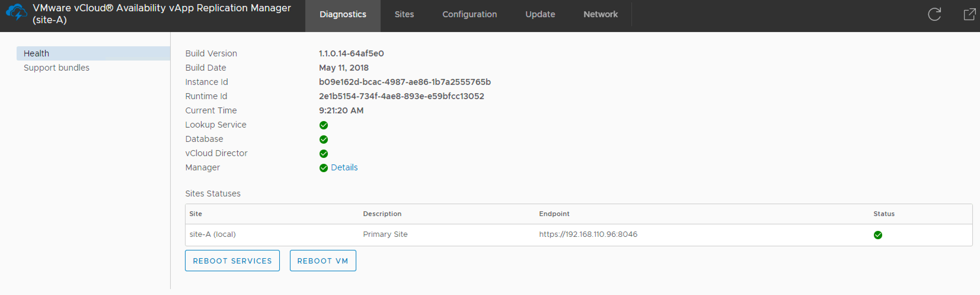The height and width of the screenshot is (295, 980).
Task: Click the Manager green status icon
Action: point(323,168)
